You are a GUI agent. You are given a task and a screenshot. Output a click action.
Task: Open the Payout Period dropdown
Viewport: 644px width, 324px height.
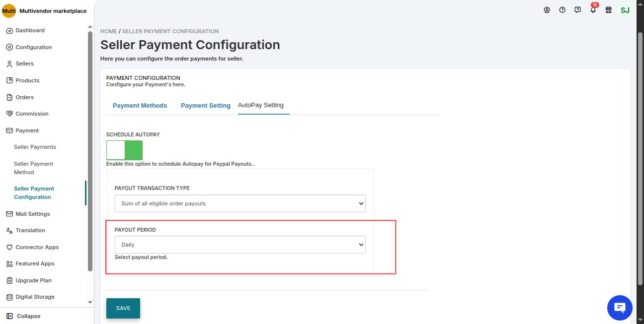coord(240,245)
